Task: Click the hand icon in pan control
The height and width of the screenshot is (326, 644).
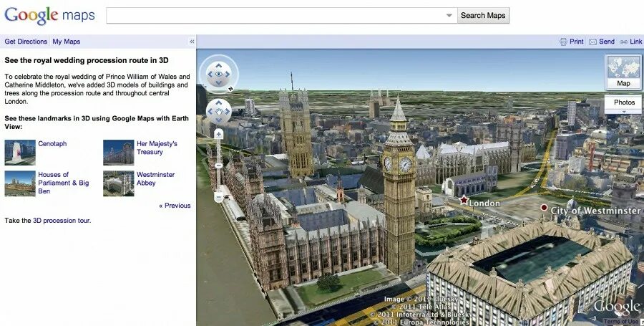Action: (x=218, y=111)
